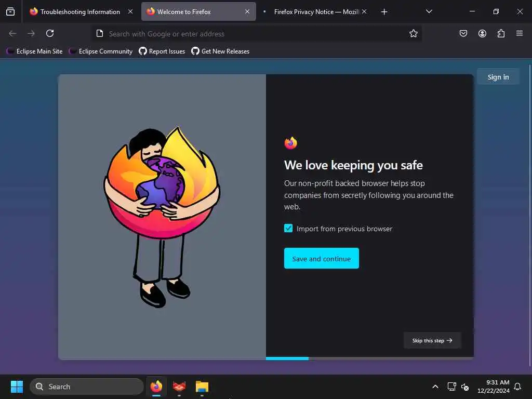Open the Windows Start menu
Image resolution: width=532 pixels, height=399 pixels.
coord(17,387)
